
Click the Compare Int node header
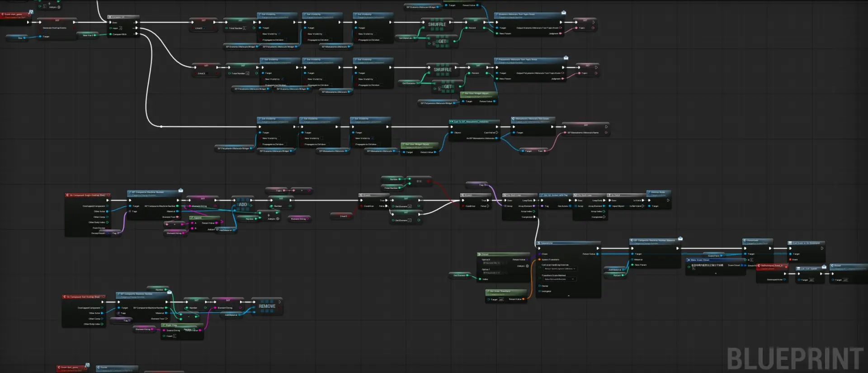tap(122, 17)
